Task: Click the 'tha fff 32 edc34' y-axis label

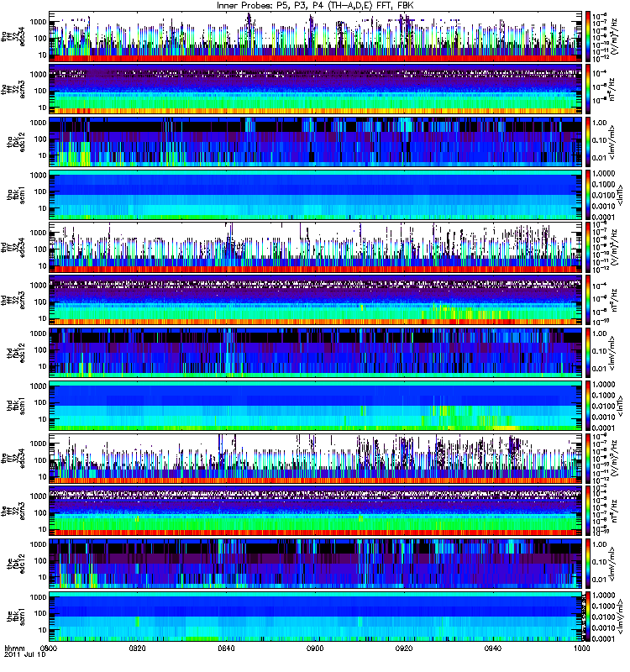Action: pos(13,36)
